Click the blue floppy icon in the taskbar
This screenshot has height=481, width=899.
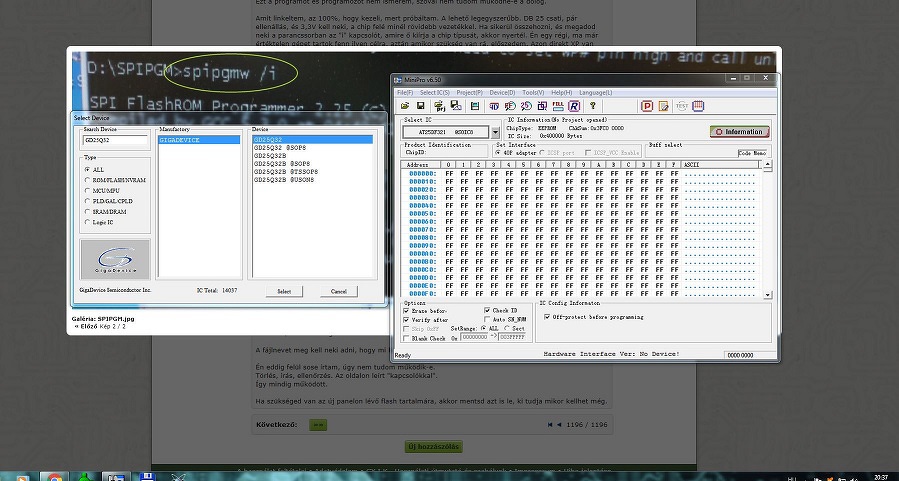coord(147,476)
